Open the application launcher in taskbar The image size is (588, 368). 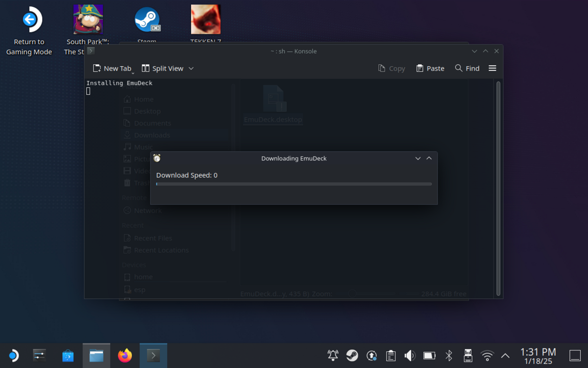click(x=13, y=355)
